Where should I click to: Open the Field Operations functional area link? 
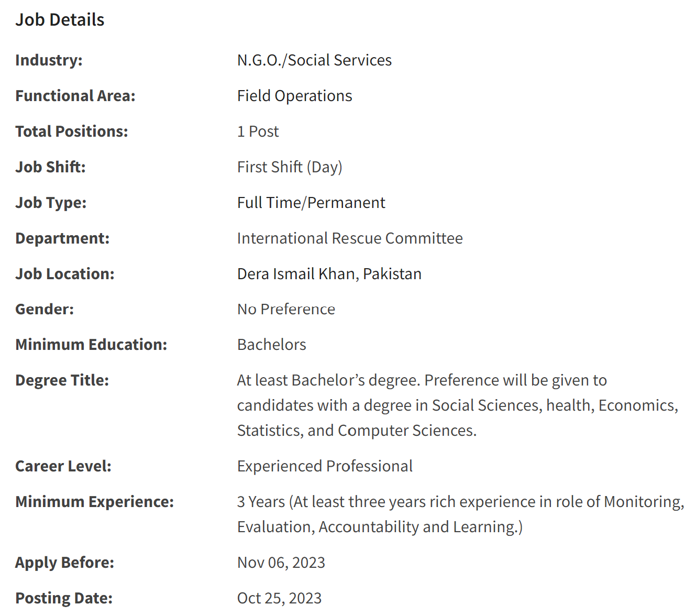pyautogui.click(x=294, y=96)
